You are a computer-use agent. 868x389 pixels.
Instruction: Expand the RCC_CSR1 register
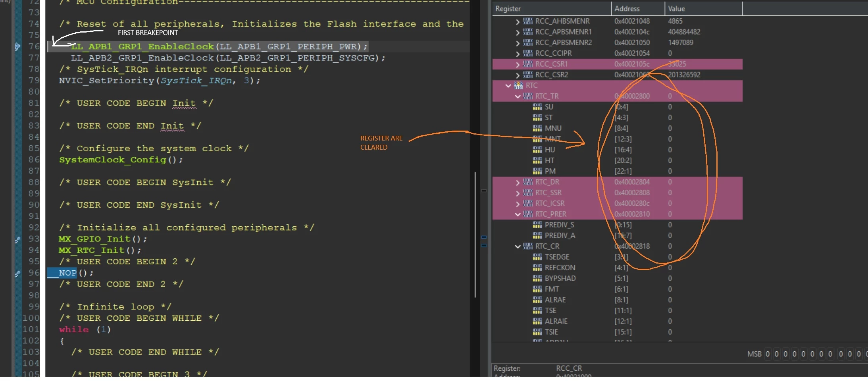click(x=518, y=64)
